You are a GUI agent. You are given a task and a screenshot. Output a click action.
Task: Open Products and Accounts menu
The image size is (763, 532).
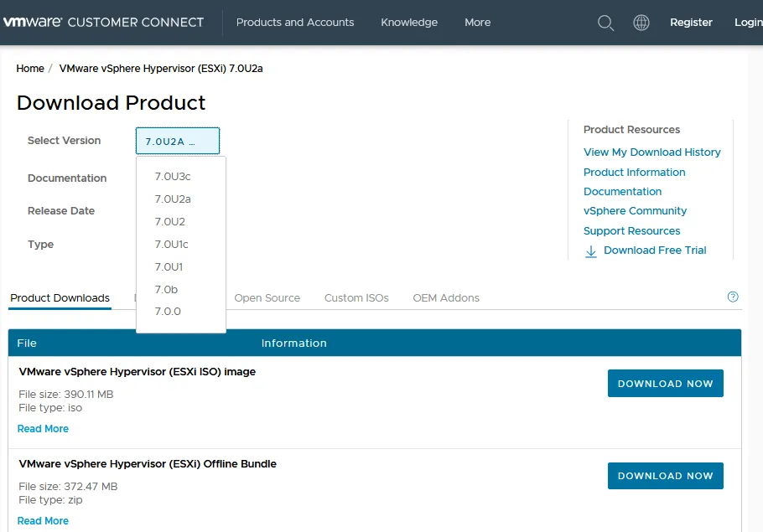295,23
